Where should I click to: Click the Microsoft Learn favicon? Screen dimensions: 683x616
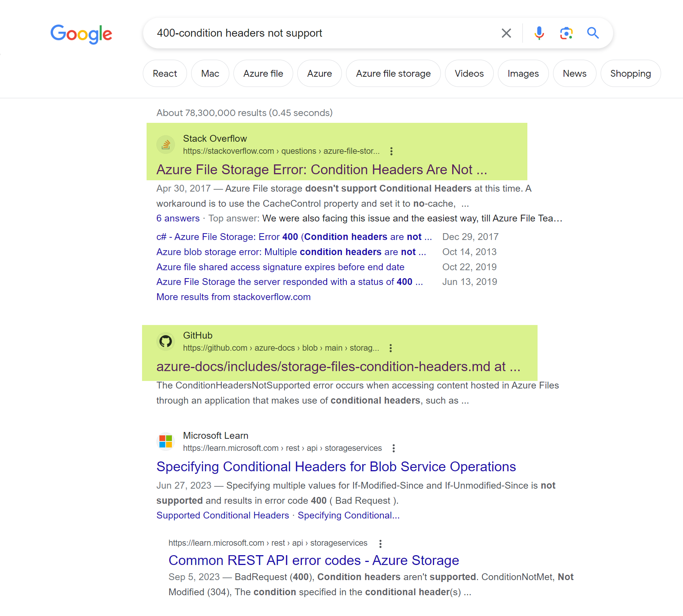click(165, 441)
